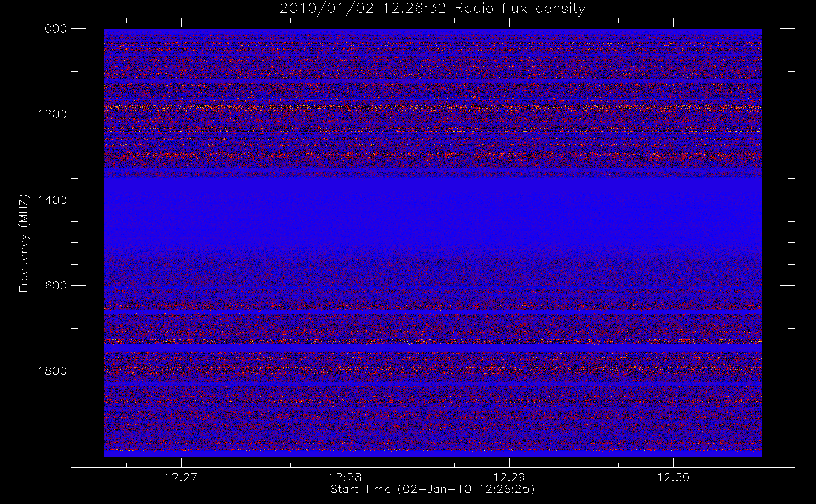Screen dimensions: 816x504
Task: Click the 12:30 time tick label
Action: coord(673,477)
